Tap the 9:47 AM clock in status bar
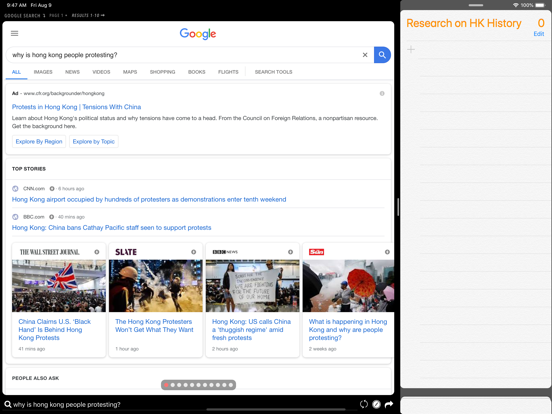The image size is (552, 414). [x=17, y=5]
